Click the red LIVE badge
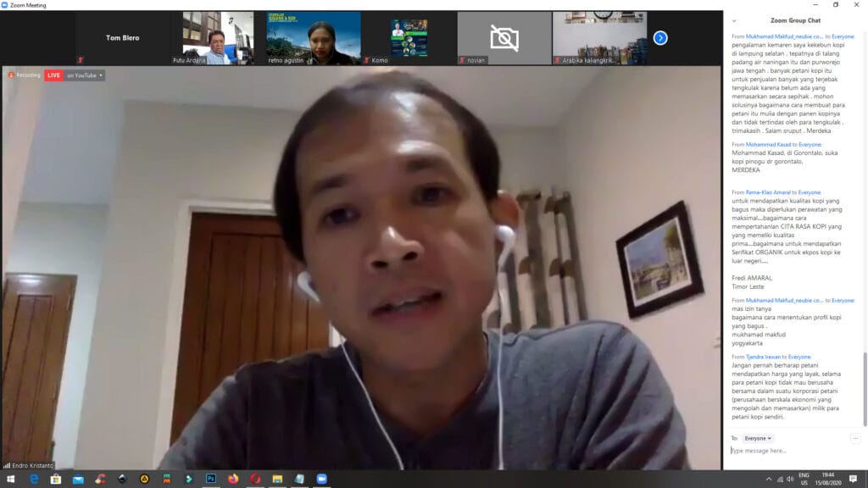868x488 pixels. pos(53,75)
